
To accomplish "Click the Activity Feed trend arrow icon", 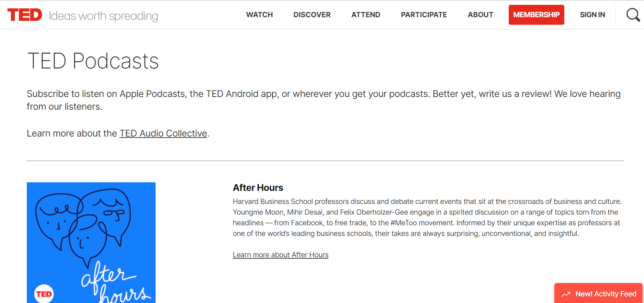I will 566,294.
